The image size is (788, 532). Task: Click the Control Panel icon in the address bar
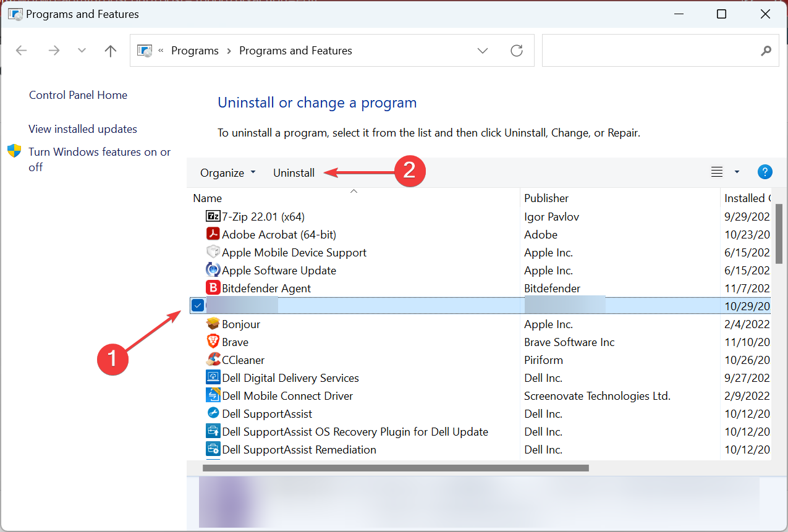(x=145, y=51)
